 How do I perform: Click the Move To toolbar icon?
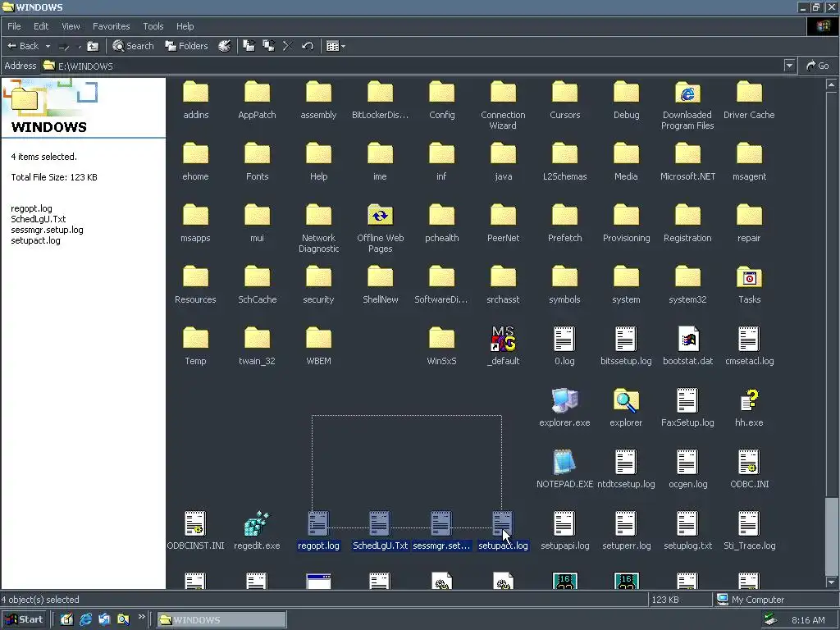coord(249,46)
